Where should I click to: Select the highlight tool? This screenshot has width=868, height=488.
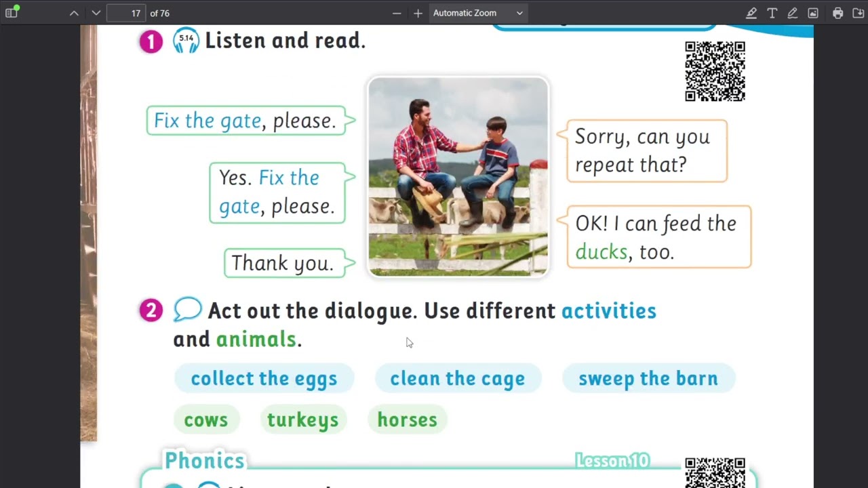pyautogui.click(x=751, y=13)
